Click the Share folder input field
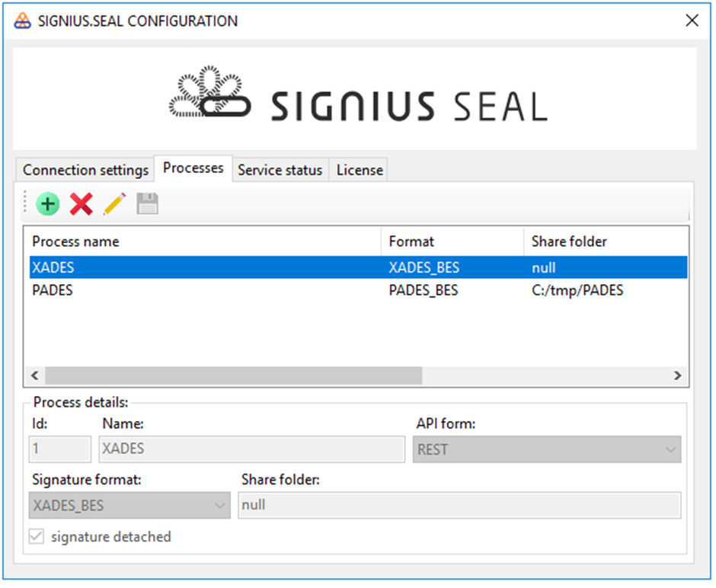Image resolution: width=716 pixels, height=588 pixels. coord(459,505)
